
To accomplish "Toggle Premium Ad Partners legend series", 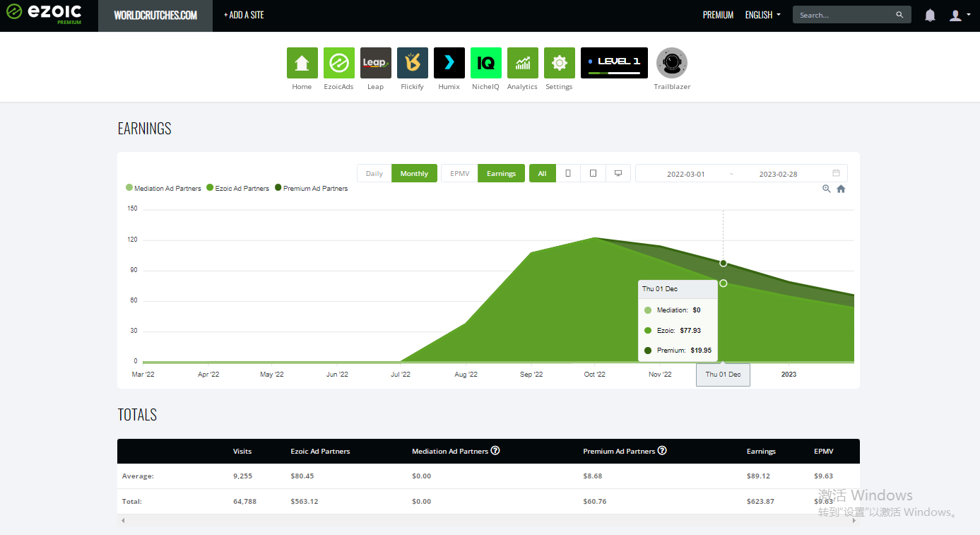I will click(x=311, y=188).
